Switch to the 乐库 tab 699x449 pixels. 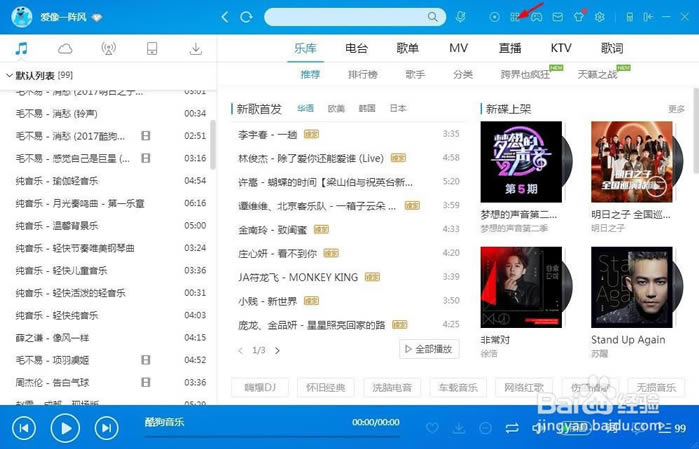pos(305,48)
